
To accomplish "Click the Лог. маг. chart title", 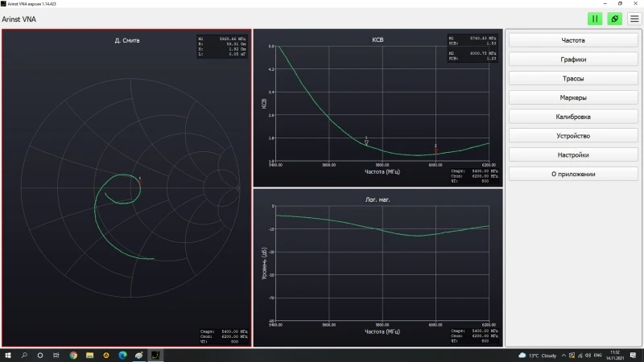I will 378,200.
